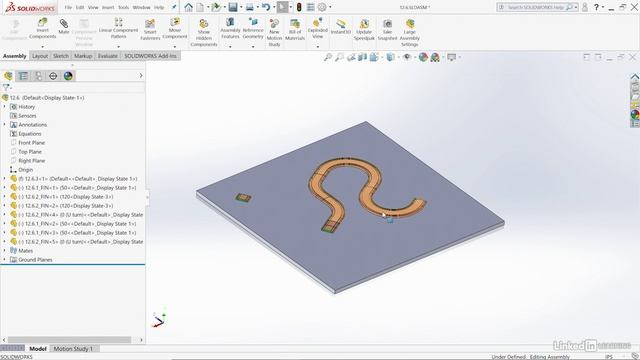The image size is (640, 360).
Task: Open the File menu
Action: pos(68,7)
